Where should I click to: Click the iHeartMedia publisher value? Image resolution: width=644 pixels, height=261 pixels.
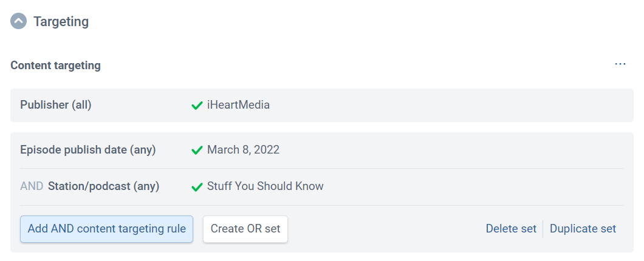pos(238,105)
